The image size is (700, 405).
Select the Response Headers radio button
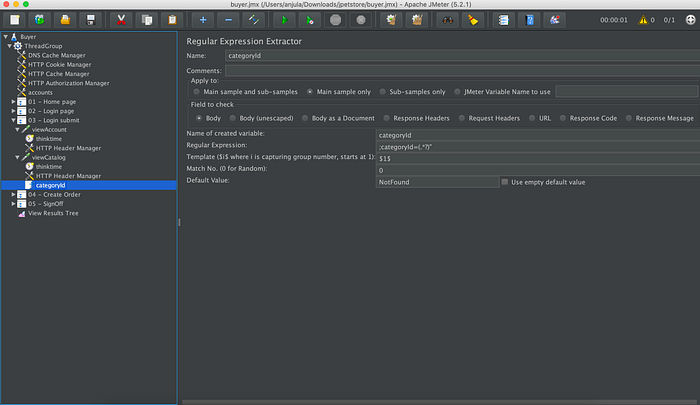tap(386, 118)
